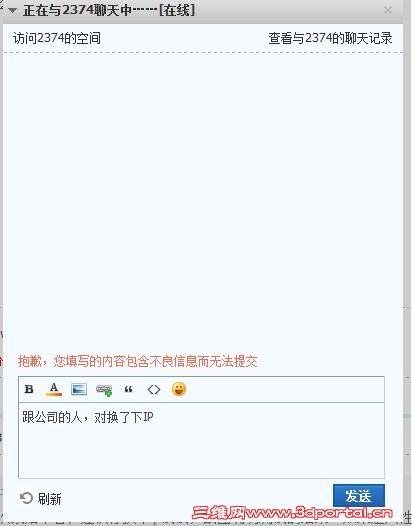Focus the message text area containing 跟公司的人
412x526 pixels.
[201, 440]
